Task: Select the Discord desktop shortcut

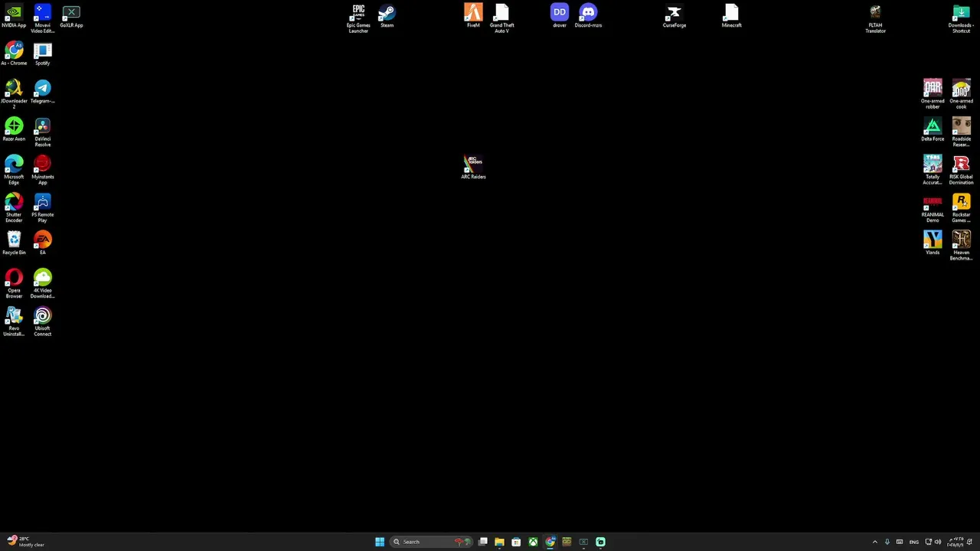Action: tap(588, 17)
